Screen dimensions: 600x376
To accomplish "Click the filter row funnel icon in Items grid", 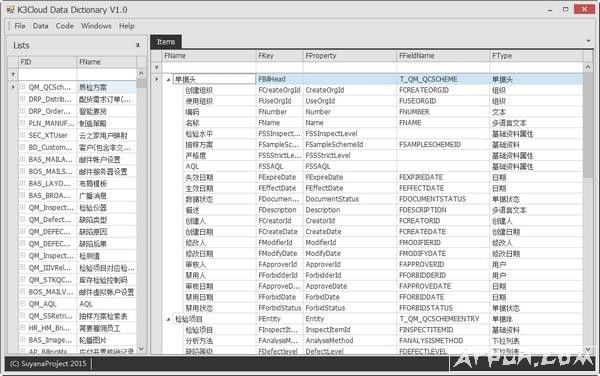I will [156, 68].
